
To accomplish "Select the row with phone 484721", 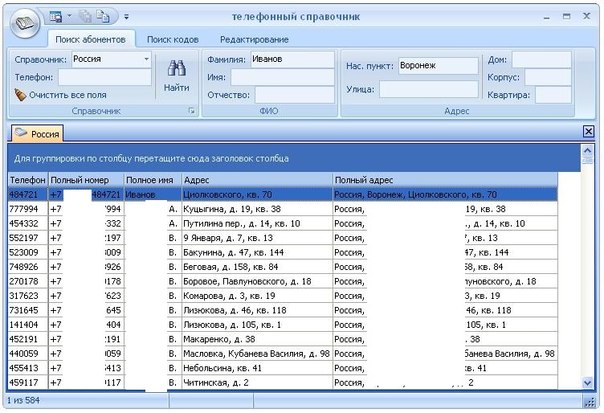I will (282, 195).
